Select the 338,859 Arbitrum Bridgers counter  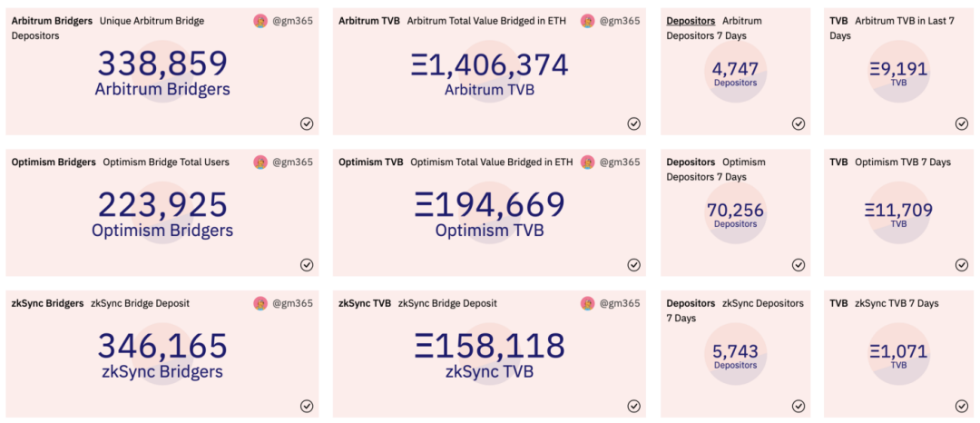click(162, 73)
